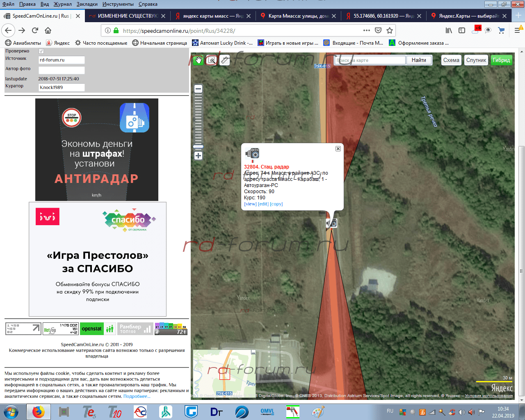Open the Windows Start menu
The image size is (525, 420).
point(11,412)
